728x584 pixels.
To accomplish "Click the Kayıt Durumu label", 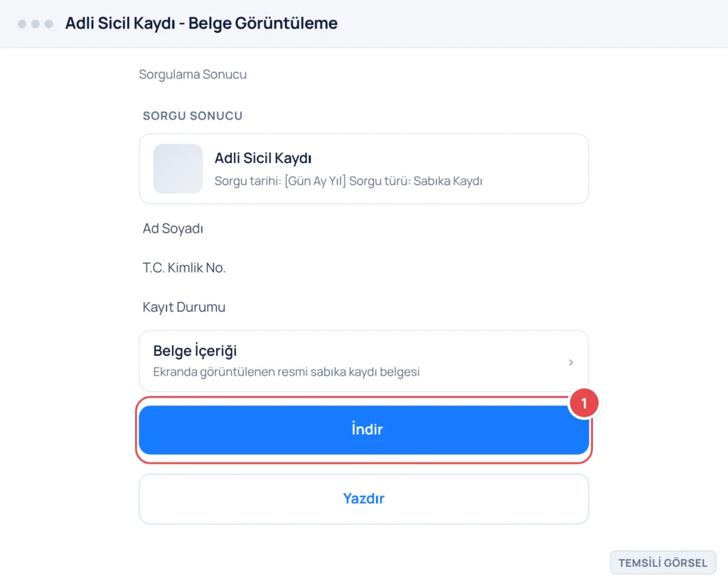I will (184, 307).
